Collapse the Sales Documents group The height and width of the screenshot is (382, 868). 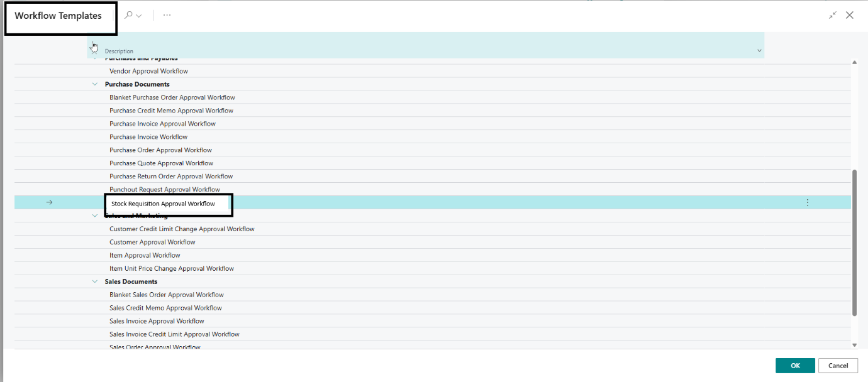coord(95,281)
